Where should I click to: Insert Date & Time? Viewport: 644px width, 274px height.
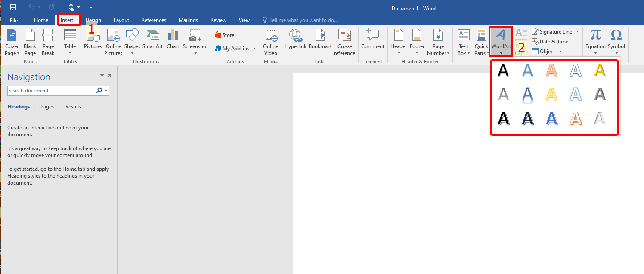(550, 42)
